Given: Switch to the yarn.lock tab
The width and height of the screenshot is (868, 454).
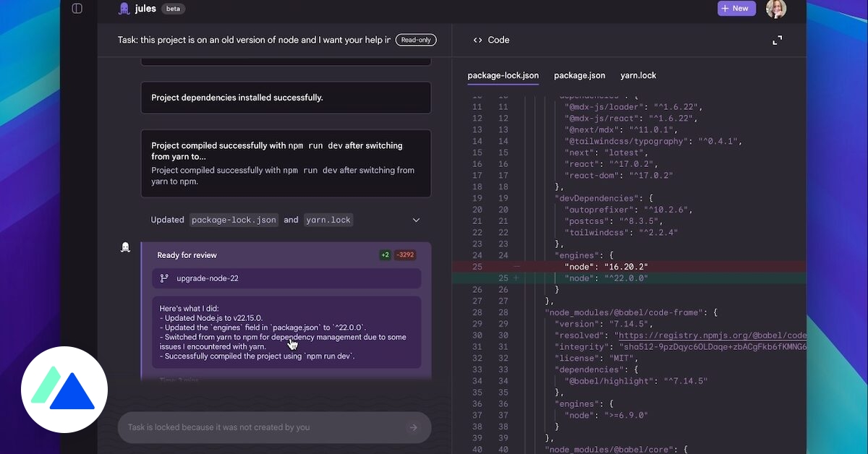Looking at the screenshot, I should point(638,76).
